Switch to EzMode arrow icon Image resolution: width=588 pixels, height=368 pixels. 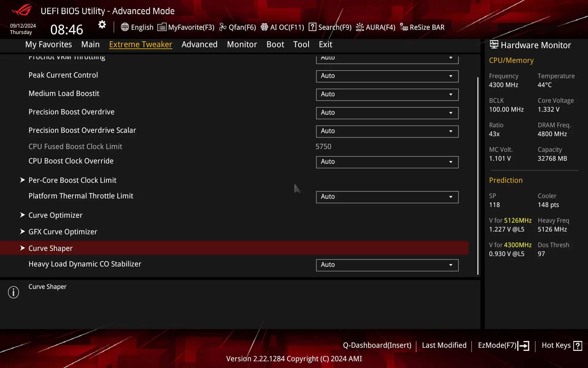tap(524, 346)
